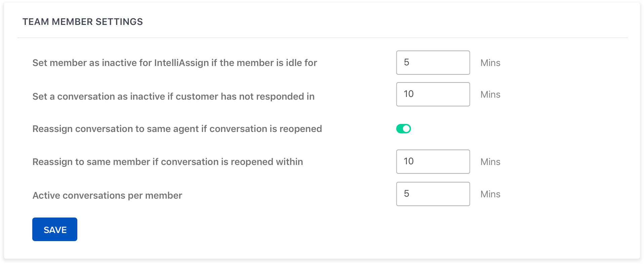Click the member idle time input field
The height and width of the screenshot is (264, 644).
click(x=433, y=63)
